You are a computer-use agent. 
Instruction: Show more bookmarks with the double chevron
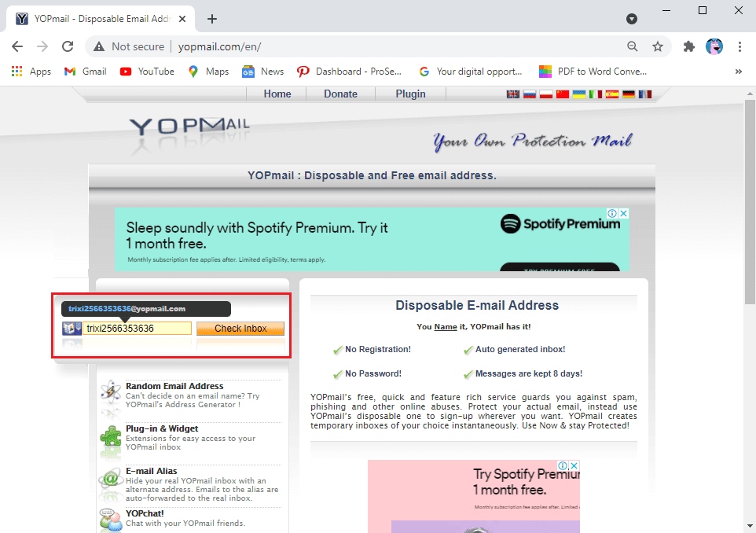(x=738, y=72)
